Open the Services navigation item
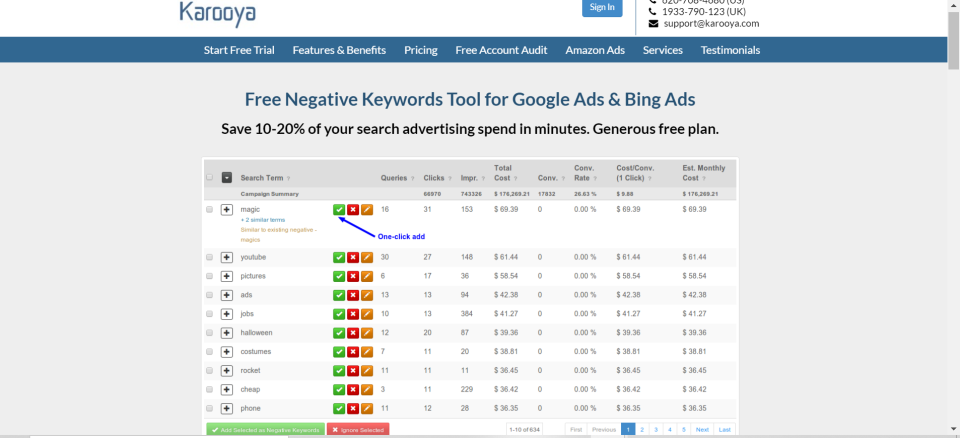 point(662,50)
